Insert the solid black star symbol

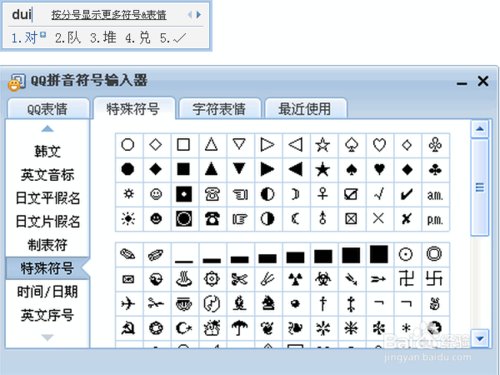point(323,169)
